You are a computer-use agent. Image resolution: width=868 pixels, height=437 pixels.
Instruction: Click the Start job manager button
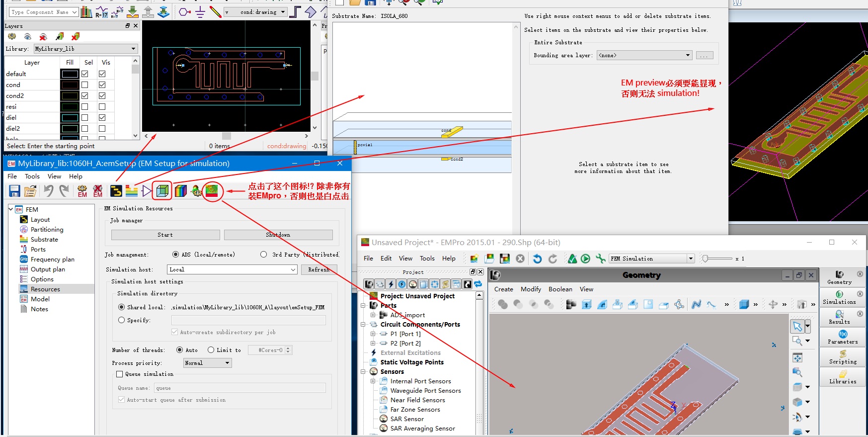coord(165,235)
